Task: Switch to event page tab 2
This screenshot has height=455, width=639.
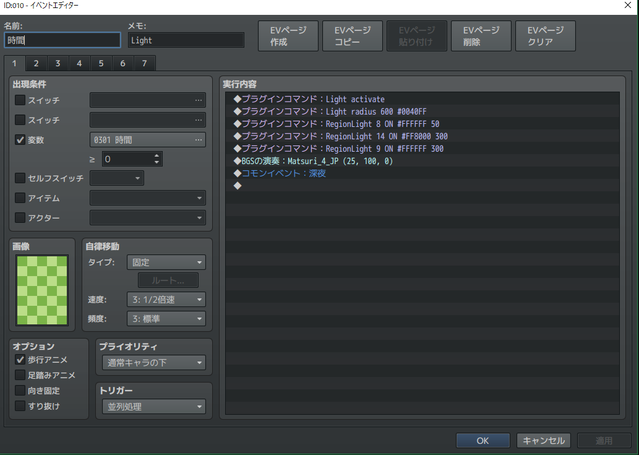Action: tap(36, 63)
